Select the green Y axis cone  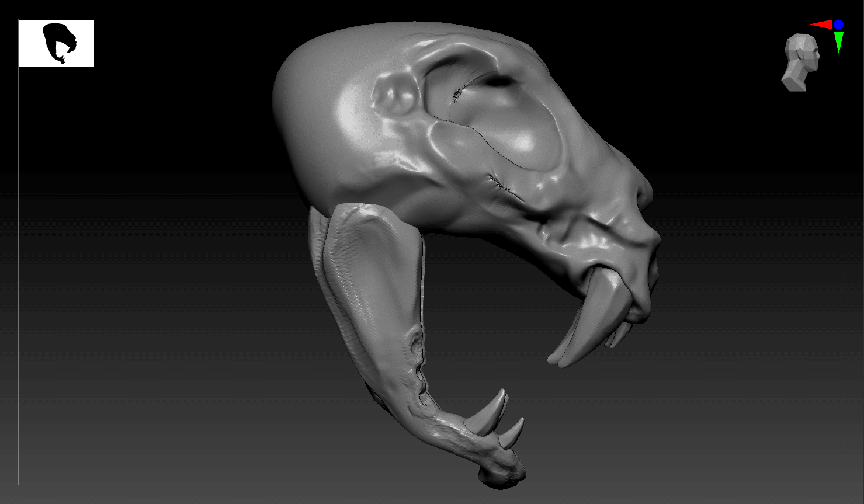pos(839,43)
